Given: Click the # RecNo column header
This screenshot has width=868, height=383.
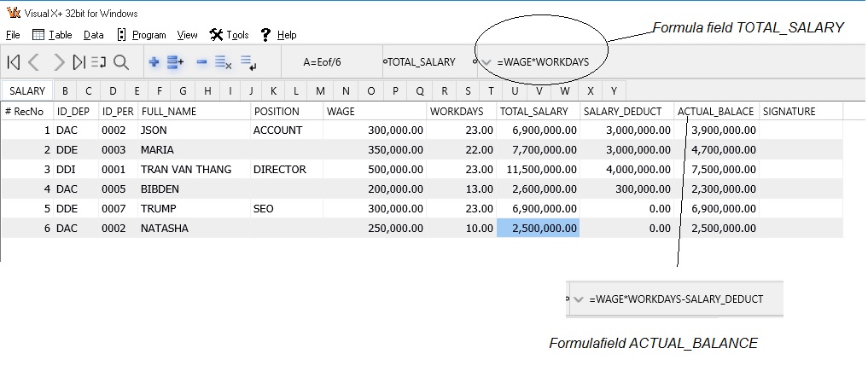Looking at the screenshot, I should coord(27,111).
